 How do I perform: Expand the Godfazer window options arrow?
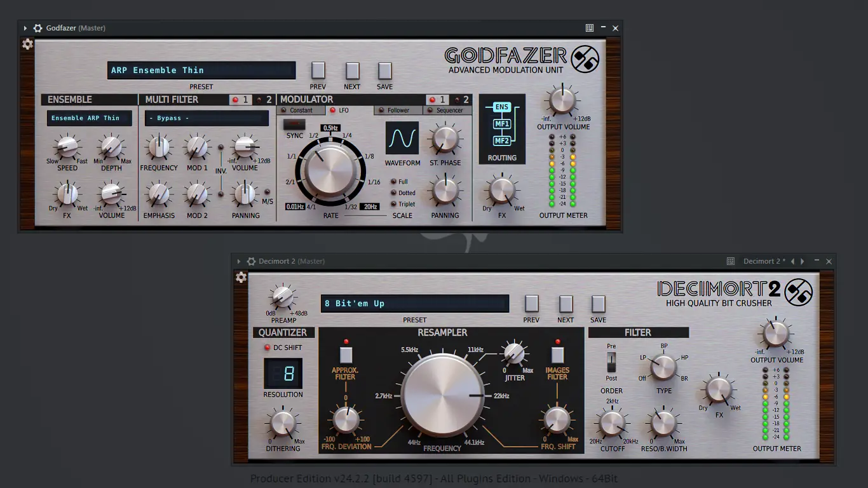pos(24,28)
